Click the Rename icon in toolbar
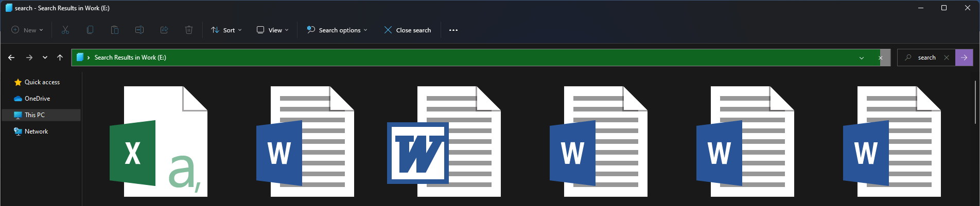 pos(139,30)
